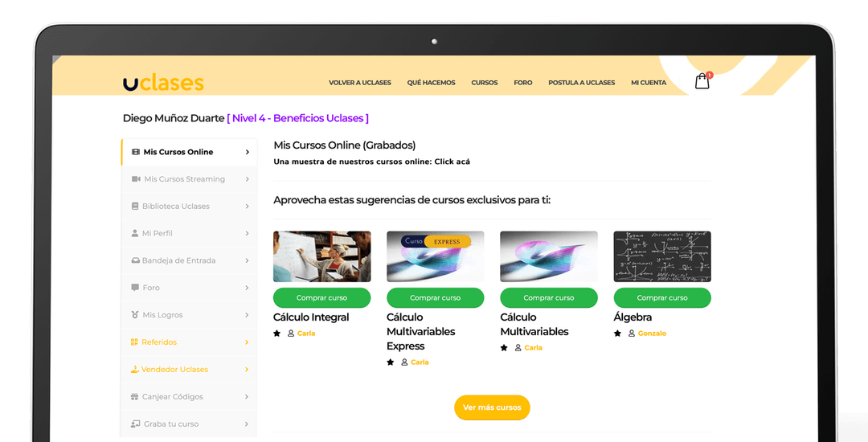The width and height of the screenshot is (868, 442).
Task: Expand Bandeja de Entrada chevron arrow
Action: (247, 260)
